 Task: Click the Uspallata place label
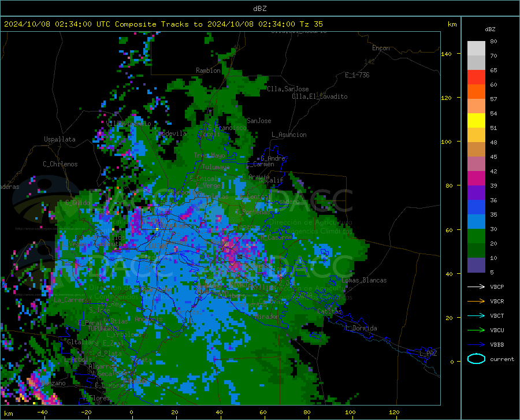pos(60,139)
